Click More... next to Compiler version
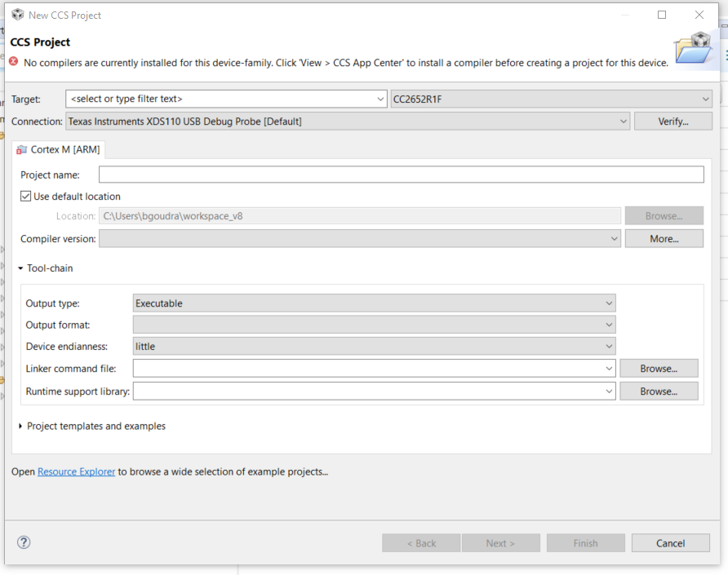Screen dimensions: 728x575 (664, 239)
